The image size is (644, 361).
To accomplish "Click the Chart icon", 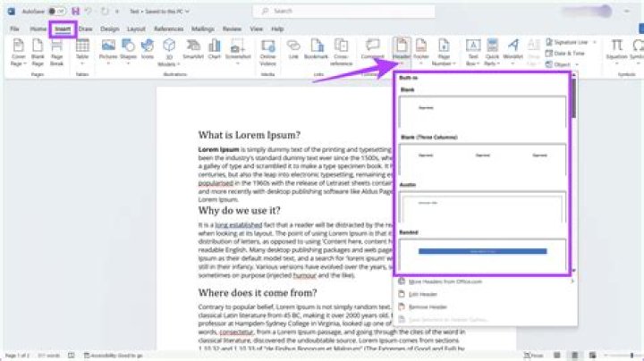I will (213, 49).
